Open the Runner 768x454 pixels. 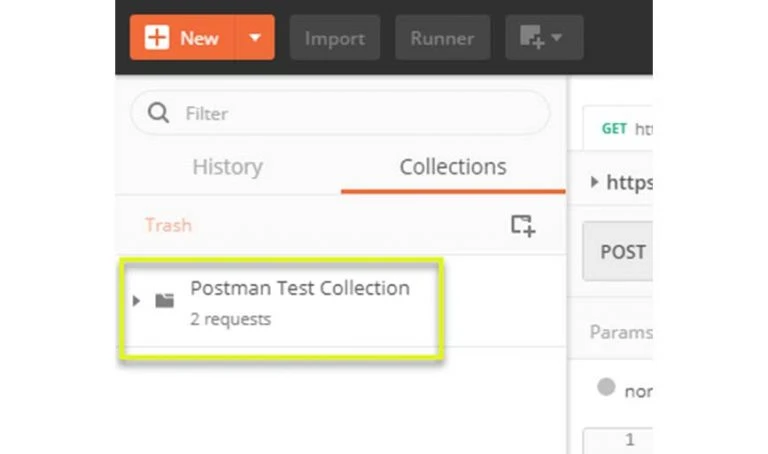tap(442, 38)
